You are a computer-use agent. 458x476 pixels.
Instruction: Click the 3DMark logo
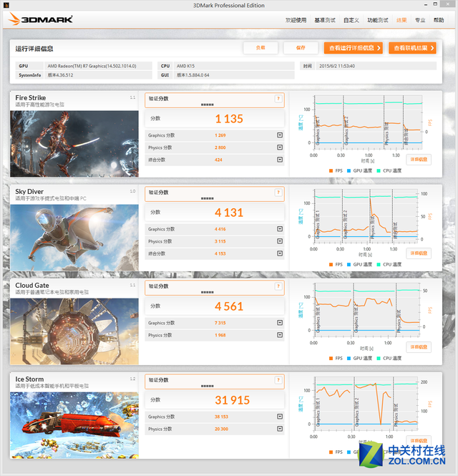(41, 19)
